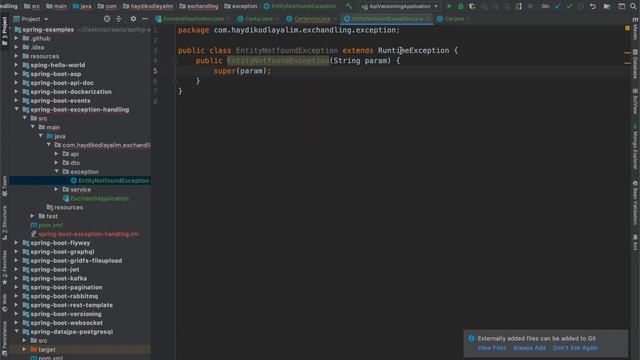Collapse the spring-boot-exception-handling module
This screenshot has height=360, width=640.
click(x=17, y=109)
